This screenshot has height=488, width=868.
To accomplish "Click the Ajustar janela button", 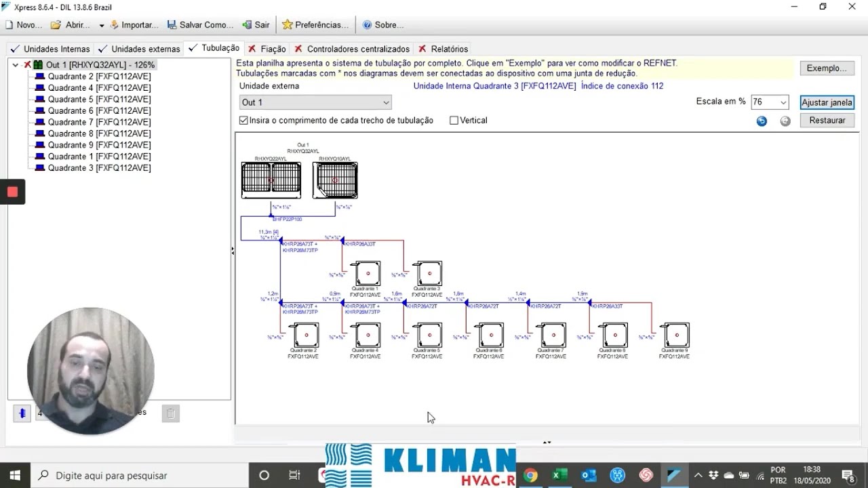I will click(x=827, y=102).
